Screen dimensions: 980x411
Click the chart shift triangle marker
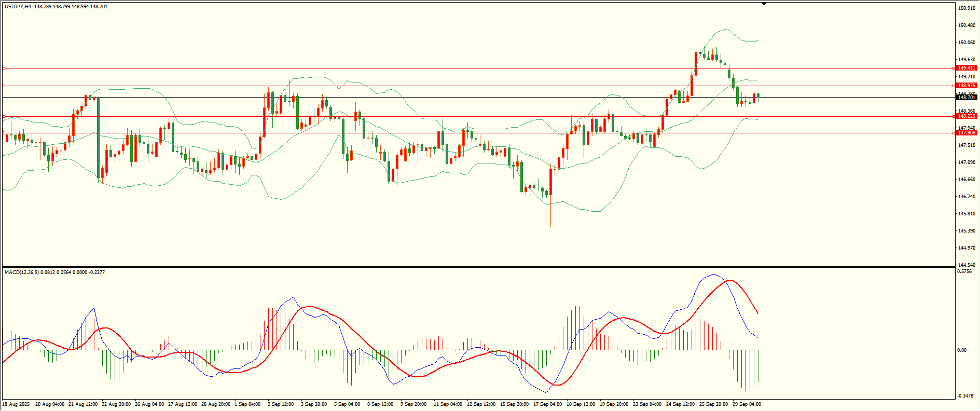pos(764,4)
